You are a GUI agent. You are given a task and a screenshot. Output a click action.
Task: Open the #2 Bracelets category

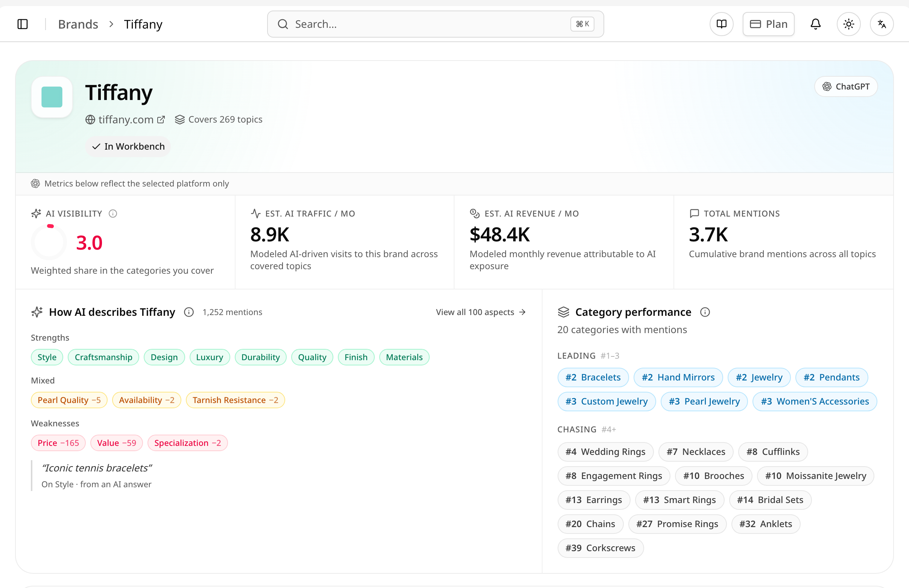click(593, 377)
